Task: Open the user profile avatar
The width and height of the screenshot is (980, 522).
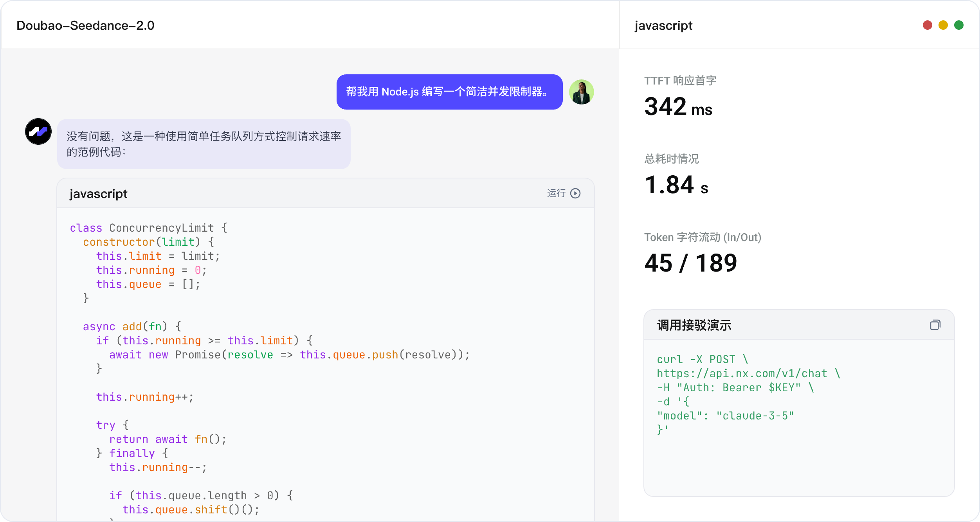Action: click(582, 92)
